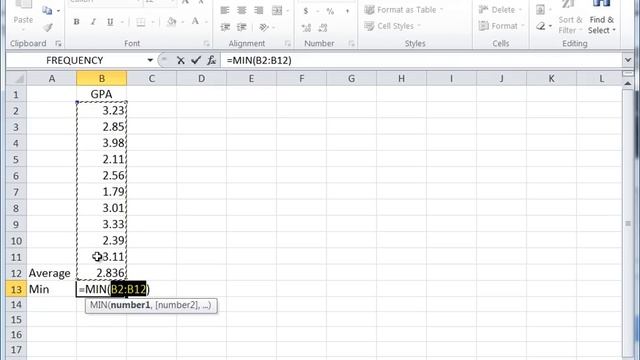Click Decrease Decimal icon

(323, 28)
